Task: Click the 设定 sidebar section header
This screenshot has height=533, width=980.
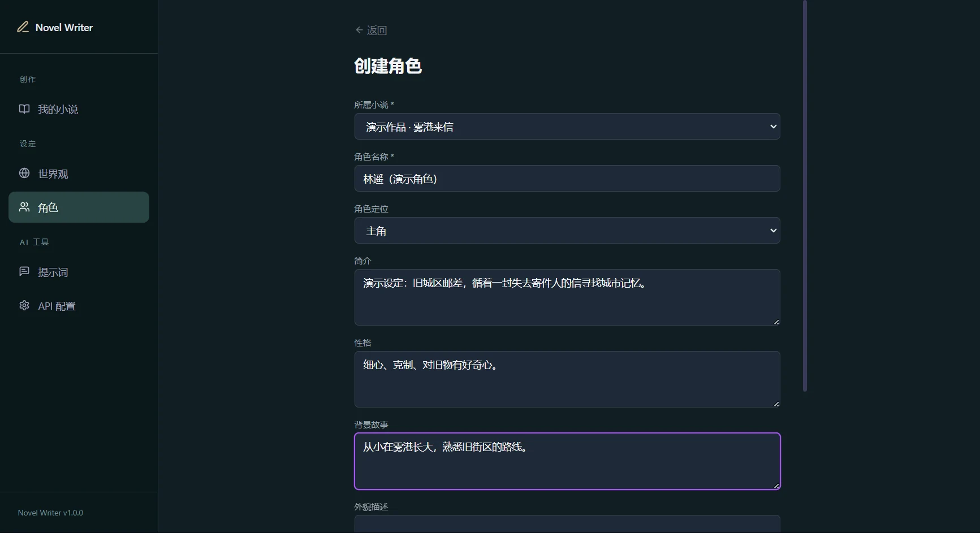Action: 28,144
